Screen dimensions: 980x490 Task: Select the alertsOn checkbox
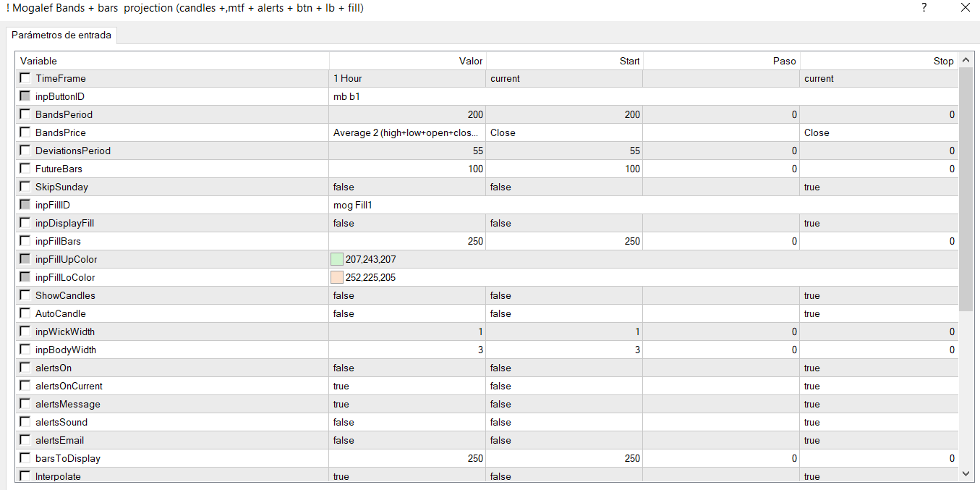(x=25, y=368)
